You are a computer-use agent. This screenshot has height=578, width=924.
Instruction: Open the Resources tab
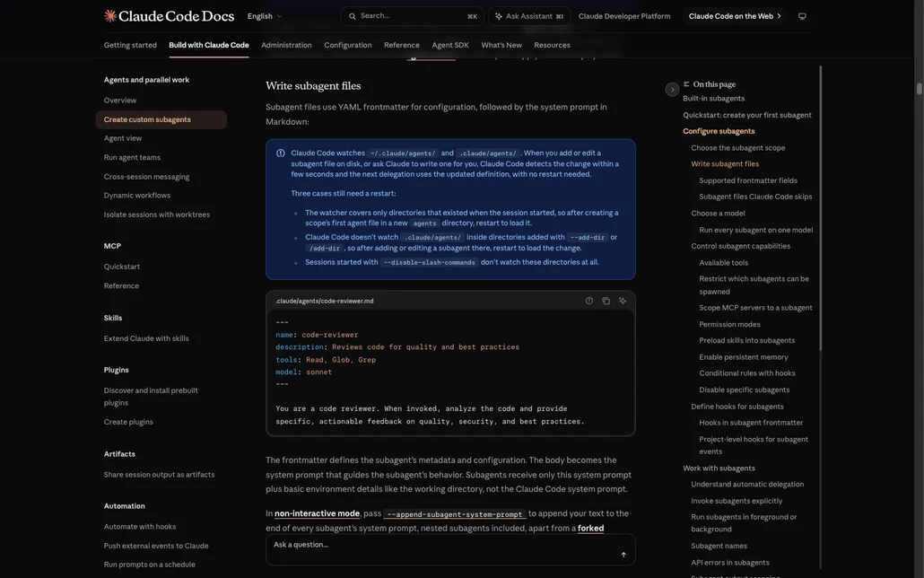point(553,45)
